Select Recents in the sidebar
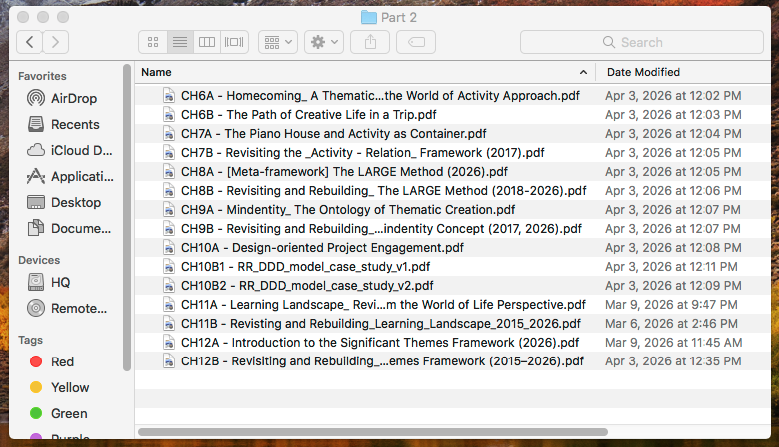779x447 pixels. 75,124
